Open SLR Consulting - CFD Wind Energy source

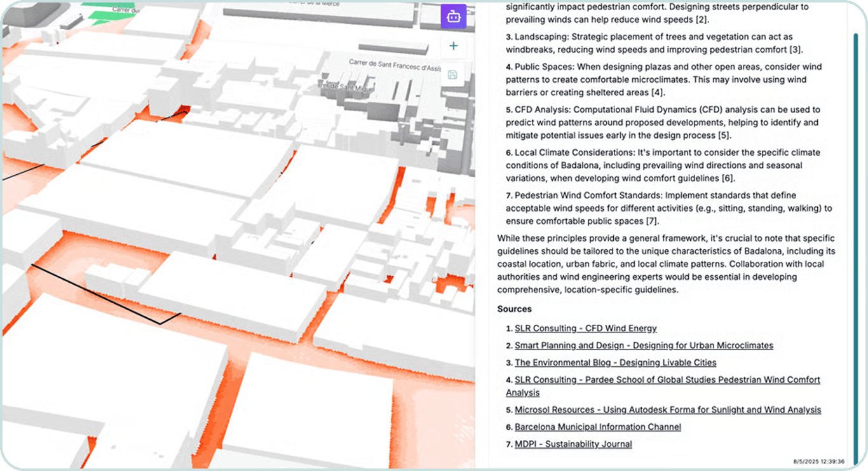[x=585, y=328]
